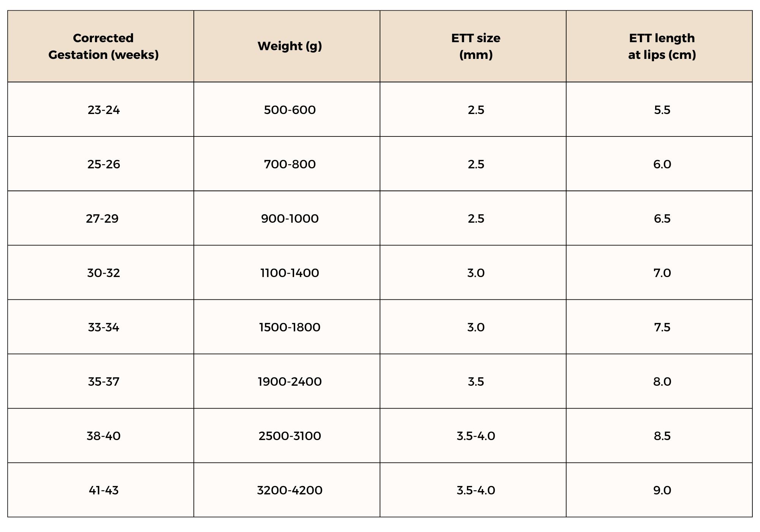The image size is (760, 532).
Task: Click the 700-800 weight cell
Action: pyautogui.click(x=290, y=164)
